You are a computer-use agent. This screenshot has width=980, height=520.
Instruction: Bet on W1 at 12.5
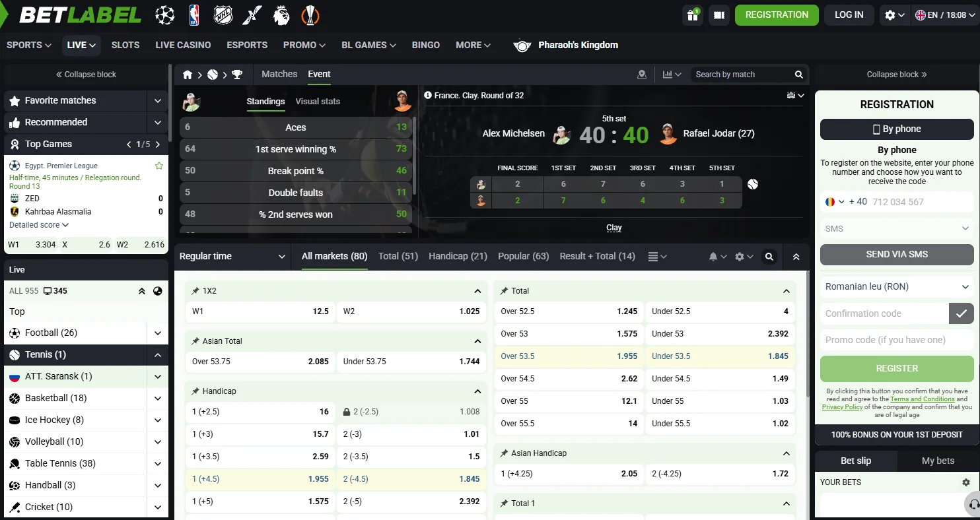click(260, 311)
